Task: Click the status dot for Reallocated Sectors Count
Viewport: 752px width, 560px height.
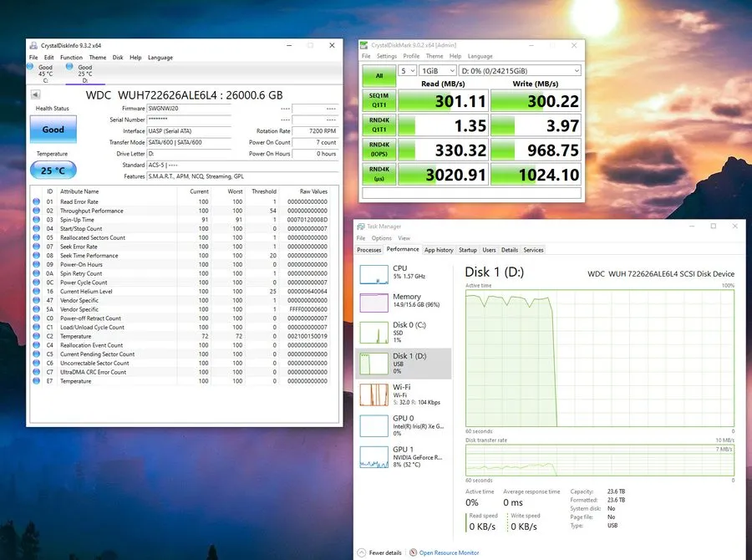Action: click(37, 237)
